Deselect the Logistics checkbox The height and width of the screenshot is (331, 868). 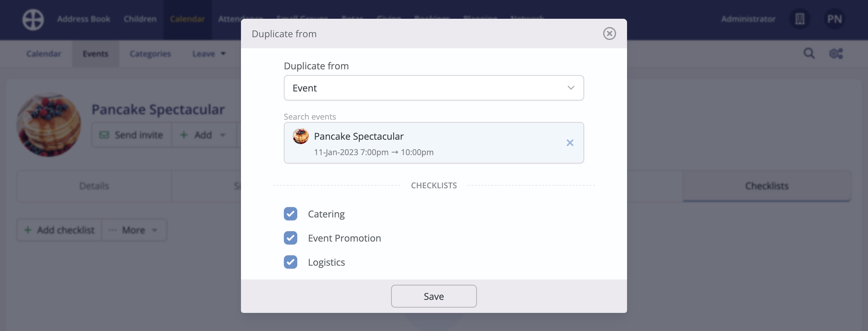click(291, 262)
